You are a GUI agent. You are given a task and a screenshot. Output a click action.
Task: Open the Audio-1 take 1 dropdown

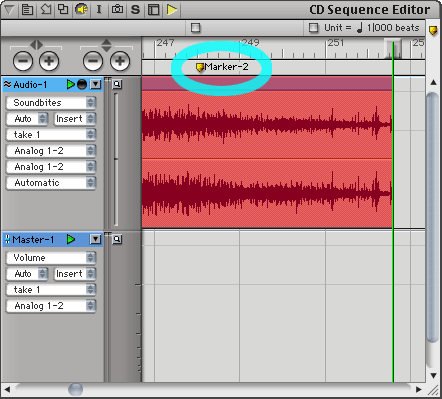tap(51, 135)
